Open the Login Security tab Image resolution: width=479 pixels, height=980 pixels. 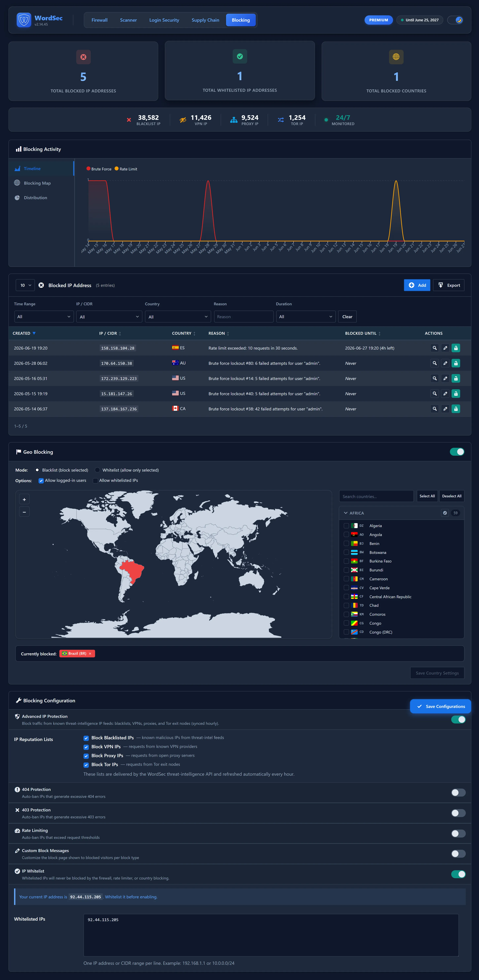coord(164,20)
